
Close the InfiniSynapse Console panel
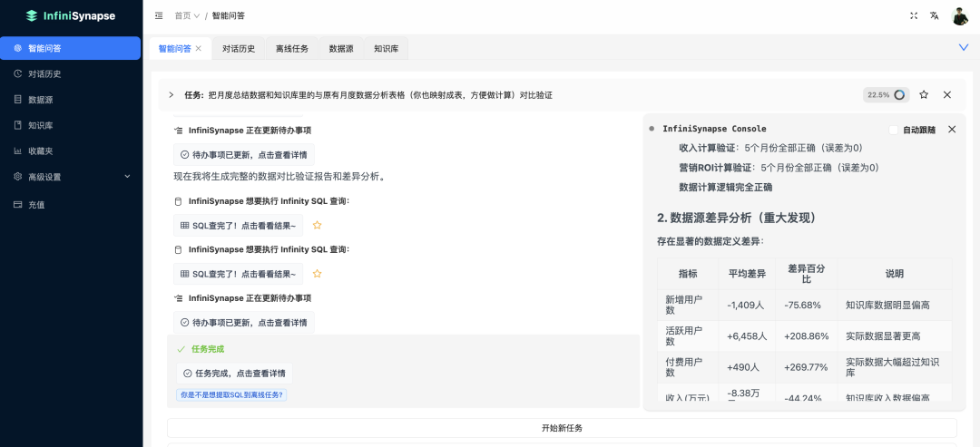952,130
